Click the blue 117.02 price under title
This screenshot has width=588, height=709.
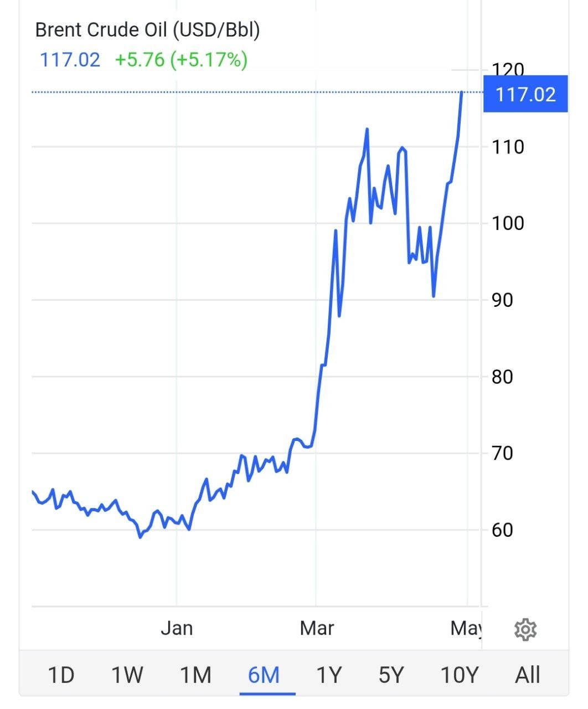click(70, 59)
